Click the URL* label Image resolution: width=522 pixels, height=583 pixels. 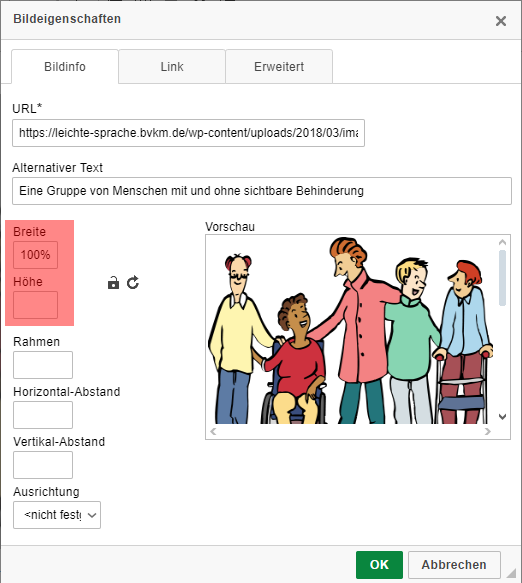tap(27, 109)
